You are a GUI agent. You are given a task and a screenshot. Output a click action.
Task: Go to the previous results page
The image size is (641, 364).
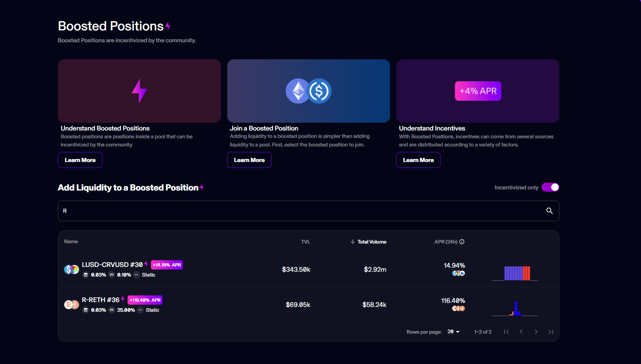coord(521,332)
